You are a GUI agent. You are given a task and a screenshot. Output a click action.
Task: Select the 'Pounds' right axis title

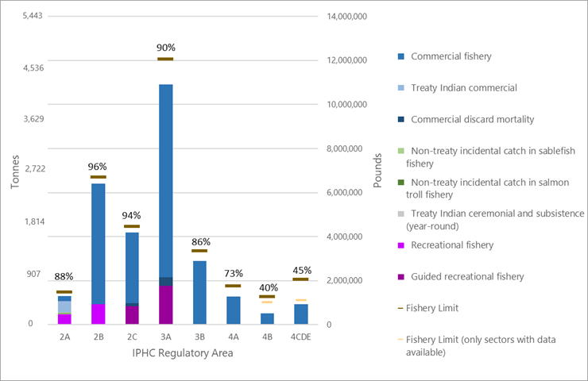click(x=377, y=172)
